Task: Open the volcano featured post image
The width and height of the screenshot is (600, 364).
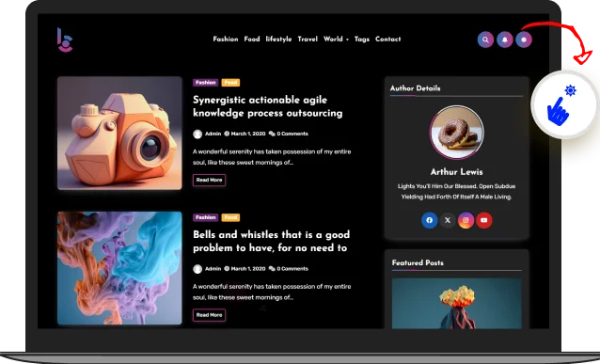Action: point(456,304)
